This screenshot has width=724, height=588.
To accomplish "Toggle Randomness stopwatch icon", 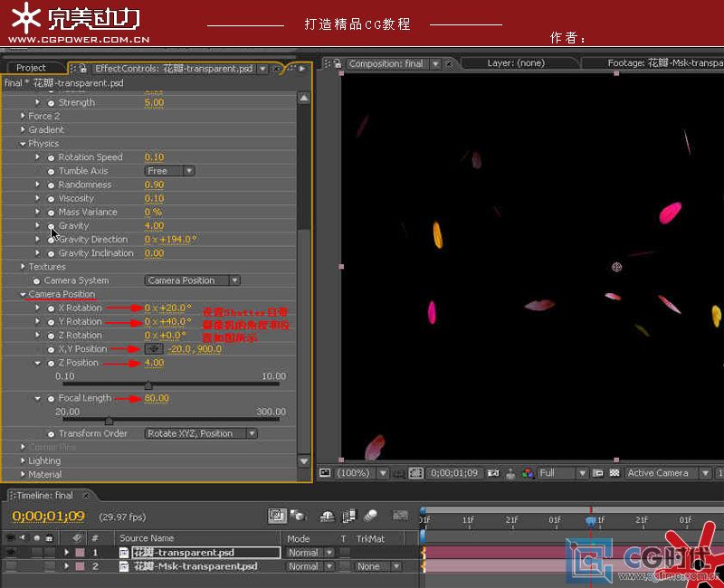I will [x=52, y=185].
